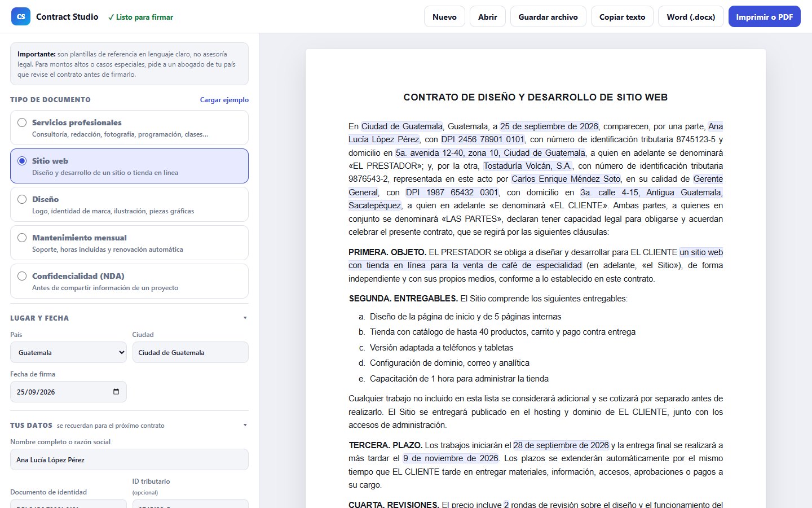Click the 'Tienda con catálogo de hasta 40 productos' line
The image size is (812, 508).
tap(502, 332)
